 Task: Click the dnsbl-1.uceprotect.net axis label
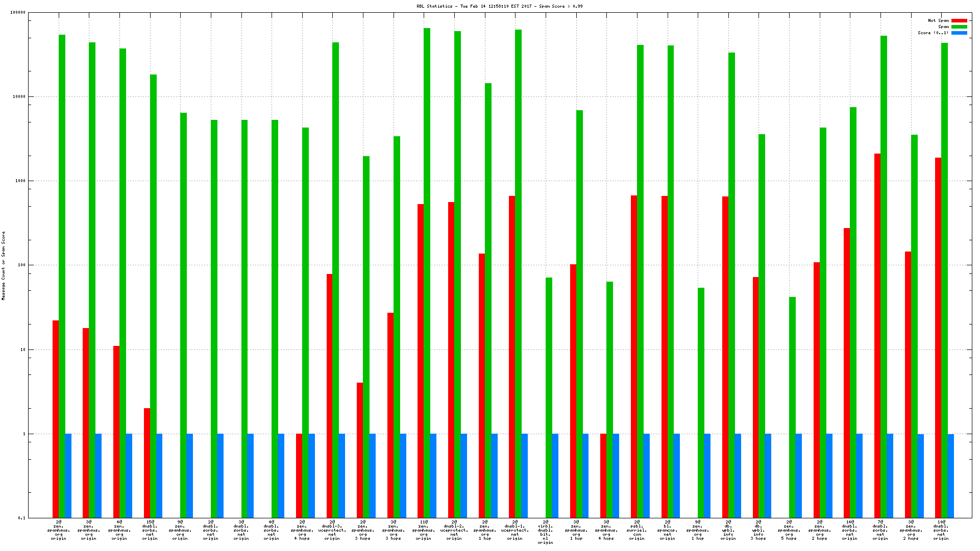[514, 530]
